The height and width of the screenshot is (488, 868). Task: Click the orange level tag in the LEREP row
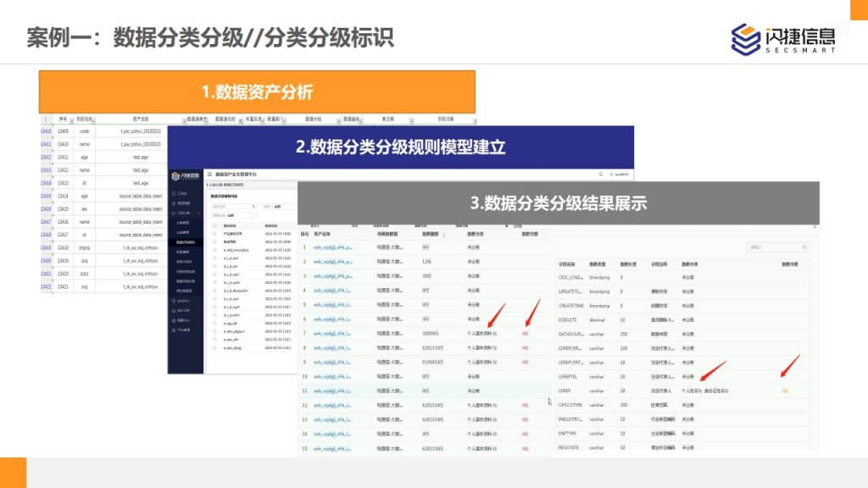coord(785,391)
